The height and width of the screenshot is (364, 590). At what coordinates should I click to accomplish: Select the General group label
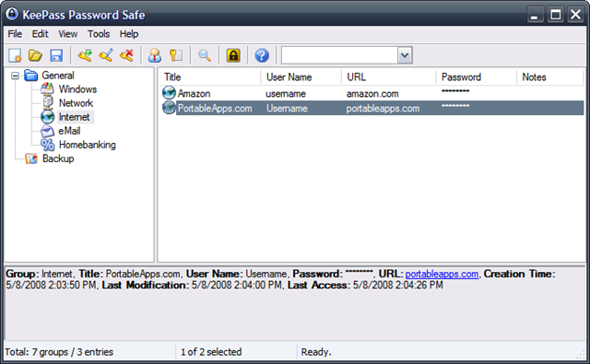coord(58,76)
